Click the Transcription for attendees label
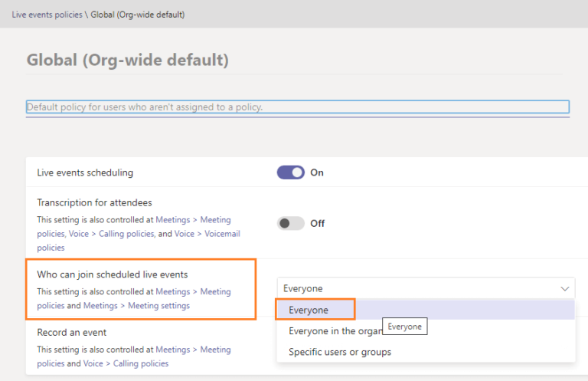This screenshot has width=588, height=381. [94, 202]
